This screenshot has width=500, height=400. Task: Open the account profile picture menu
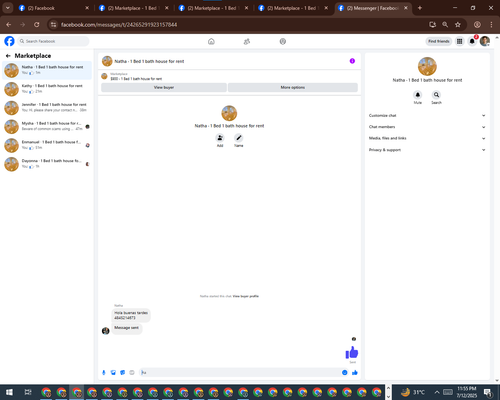pyautogui.click(x=485, y=41)
